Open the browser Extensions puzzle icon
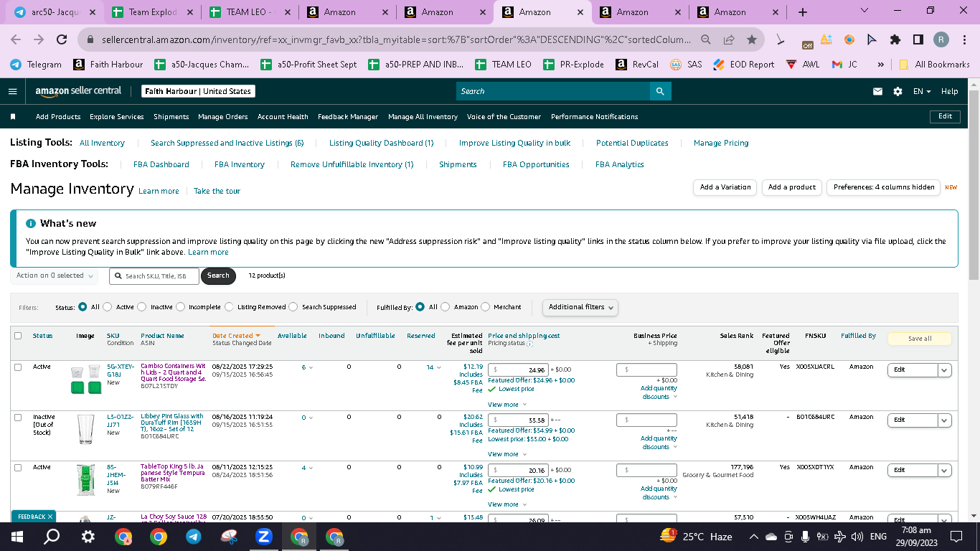The height and width of the screenshot is (551, 980). click(x=895, y=40)
